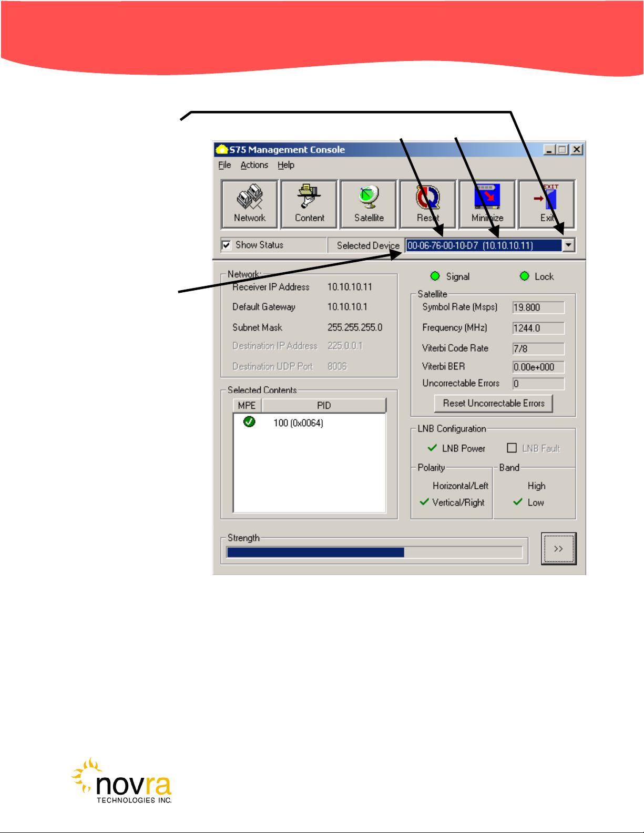Click the >> expand button

[x=558, y=549]
